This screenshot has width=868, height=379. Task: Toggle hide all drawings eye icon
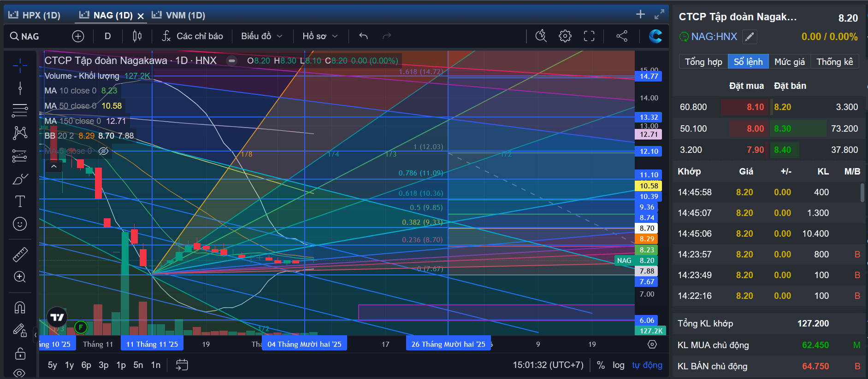(x=20, y=373)
